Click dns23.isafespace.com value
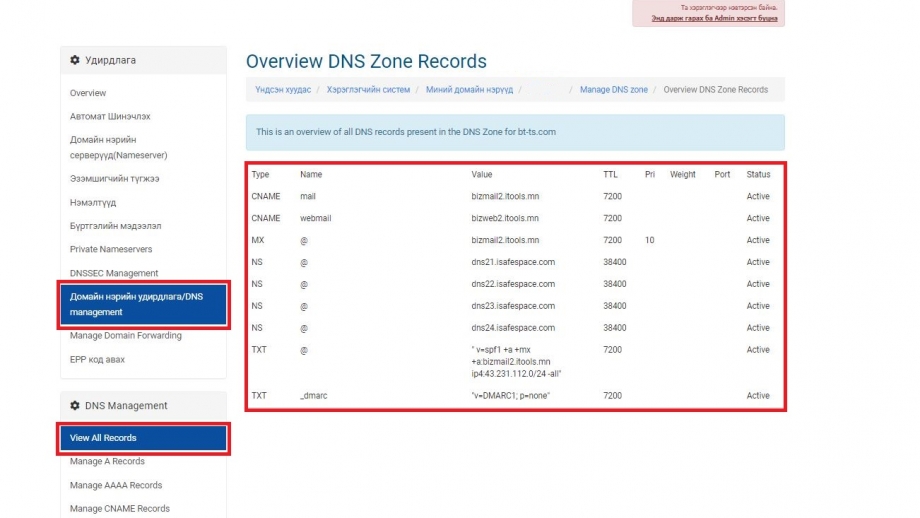920x518 pixels. click(513, 306)
